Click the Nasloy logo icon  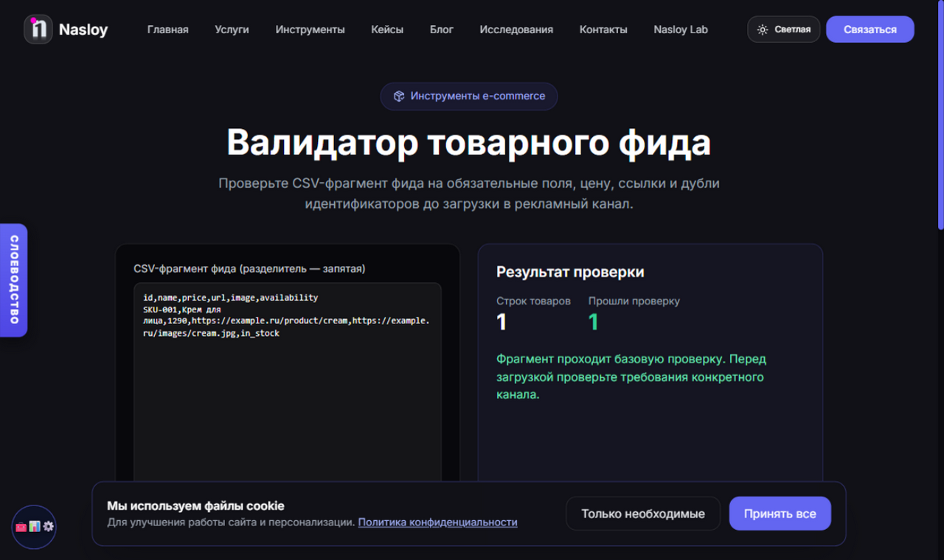point(38,29)
